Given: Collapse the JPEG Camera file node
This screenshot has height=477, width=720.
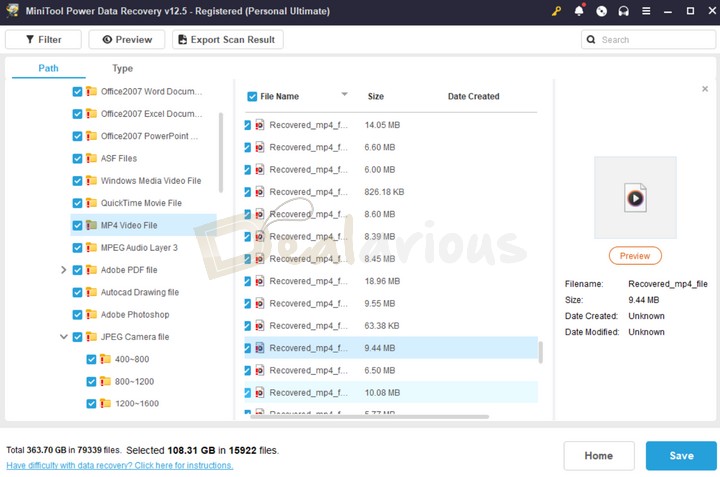Looking at the screenshot, I should coord(63,337).
